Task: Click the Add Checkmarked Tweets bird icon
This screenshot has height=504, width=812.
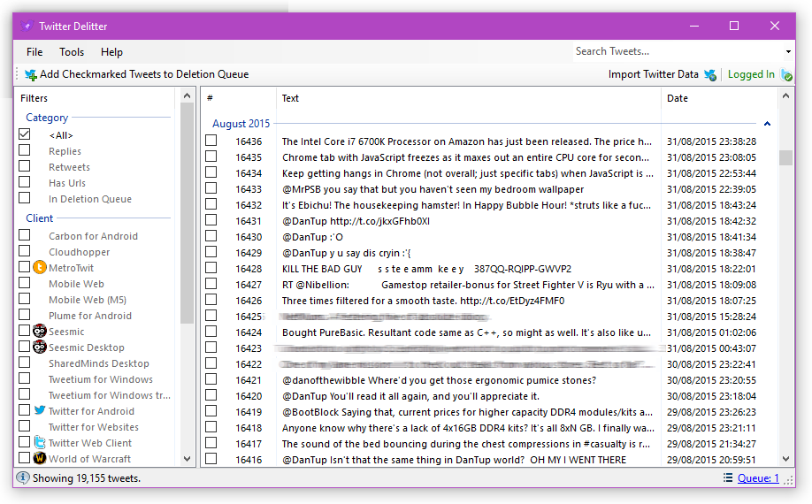Action: 31,75
